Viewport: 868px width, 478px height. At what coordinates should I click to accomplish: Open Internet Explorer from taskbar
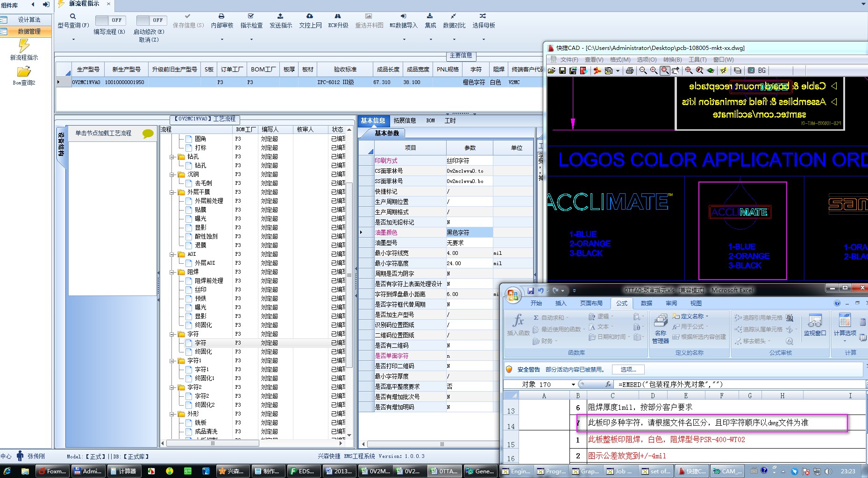tap(7, 471)
